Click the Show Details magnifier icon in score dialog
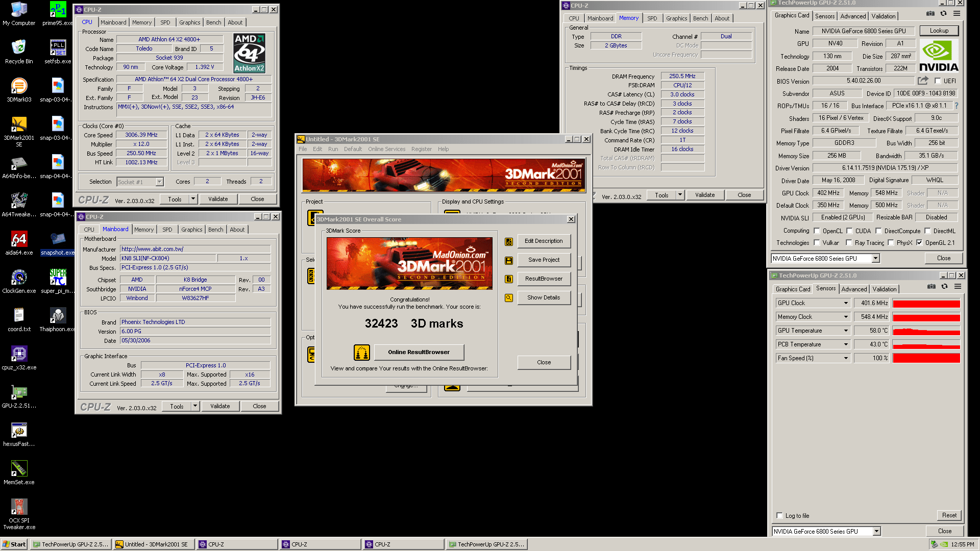The height and width of the screenshot is (551, 980). click(509, 298)
